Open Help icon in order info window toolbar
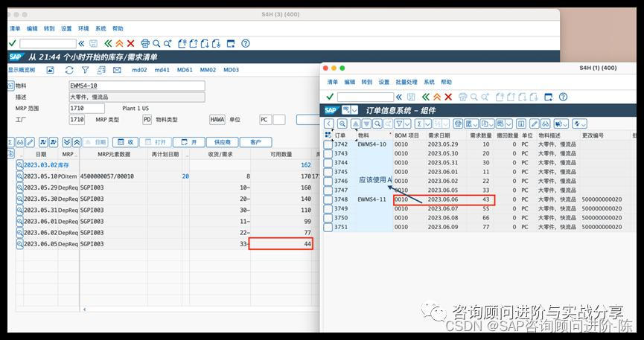 click(563, 97)
